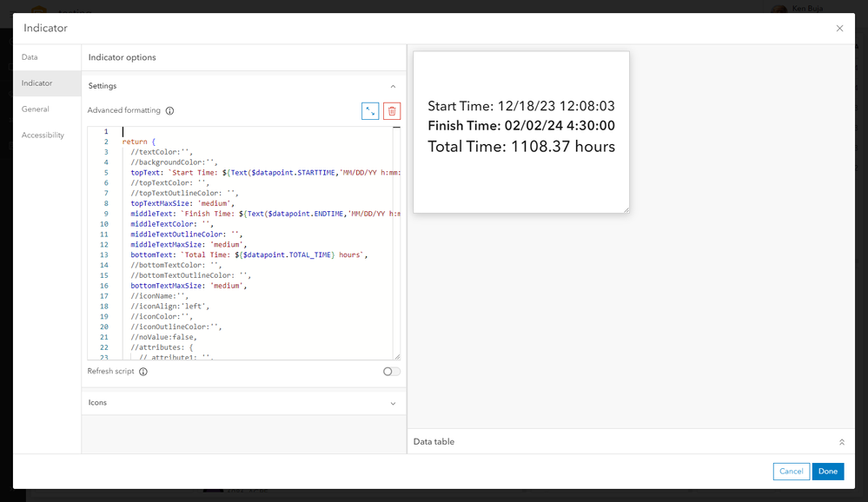
Task: Expand the Arcade code editor to full screen
Action: point(370,111)
